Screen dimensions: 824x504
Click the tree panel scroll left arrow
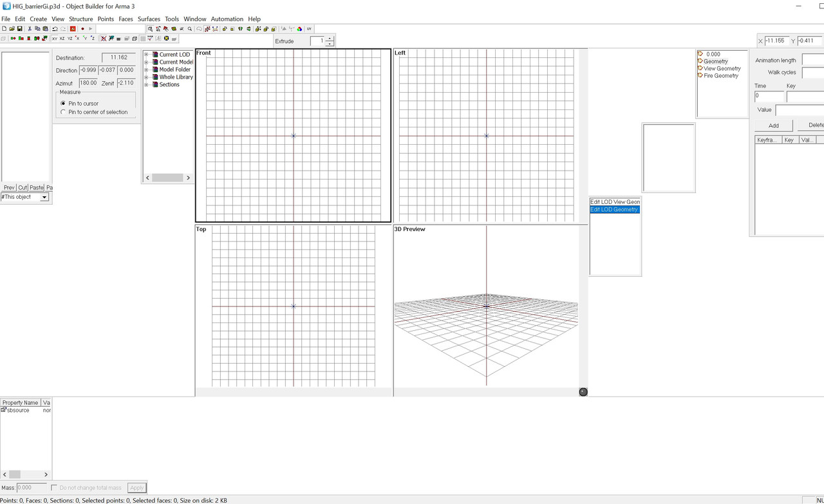coord(147,178)
